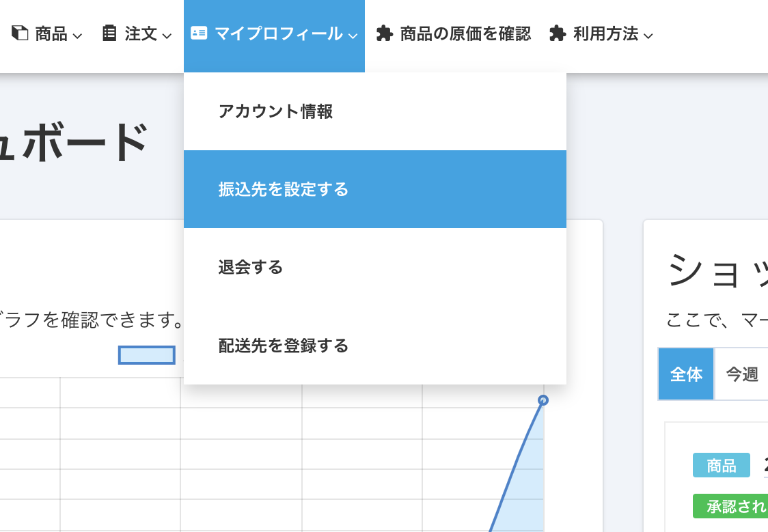
Task: Expand the 注文 dropdown chevron
Action: point(167,36)
